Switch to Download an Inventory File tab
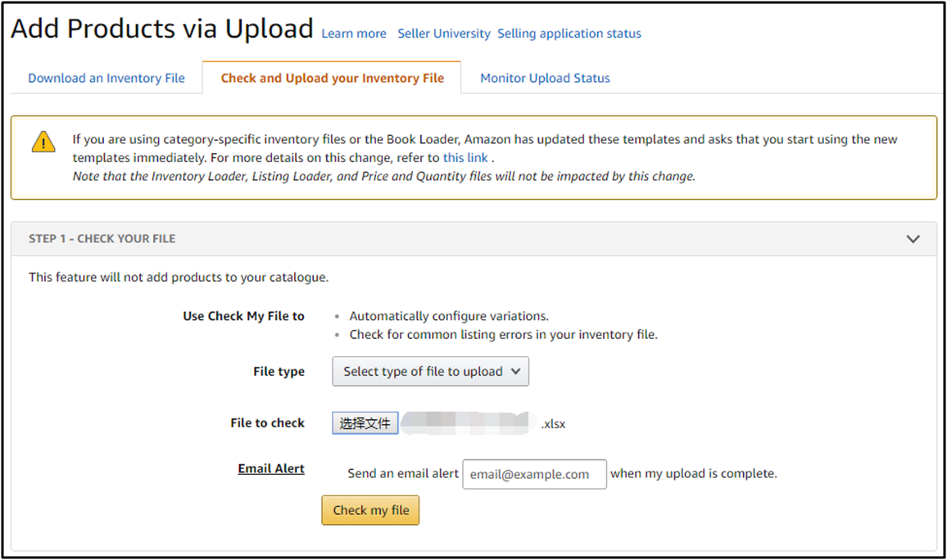This screenshot has height=560, width=947. point(106,79)
